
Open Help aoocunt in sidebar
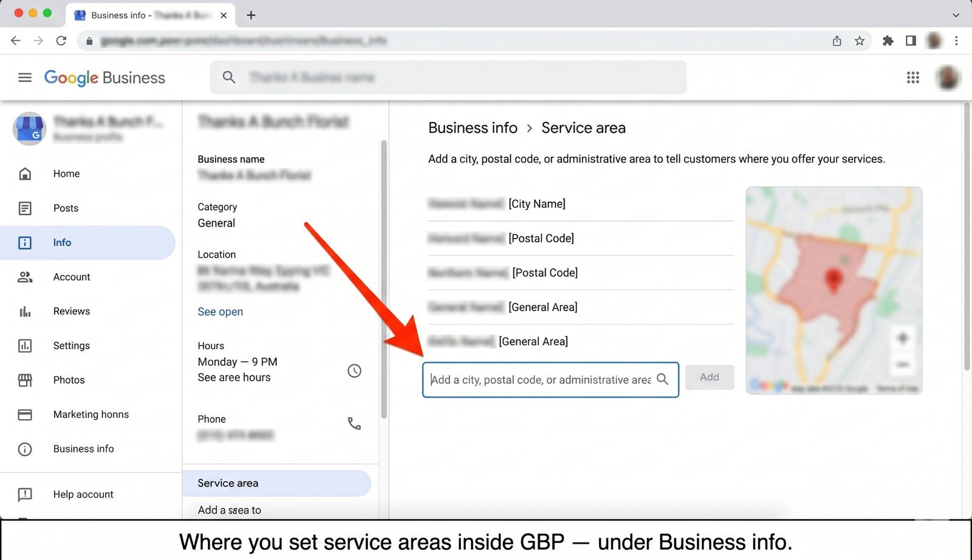point(83,494)
